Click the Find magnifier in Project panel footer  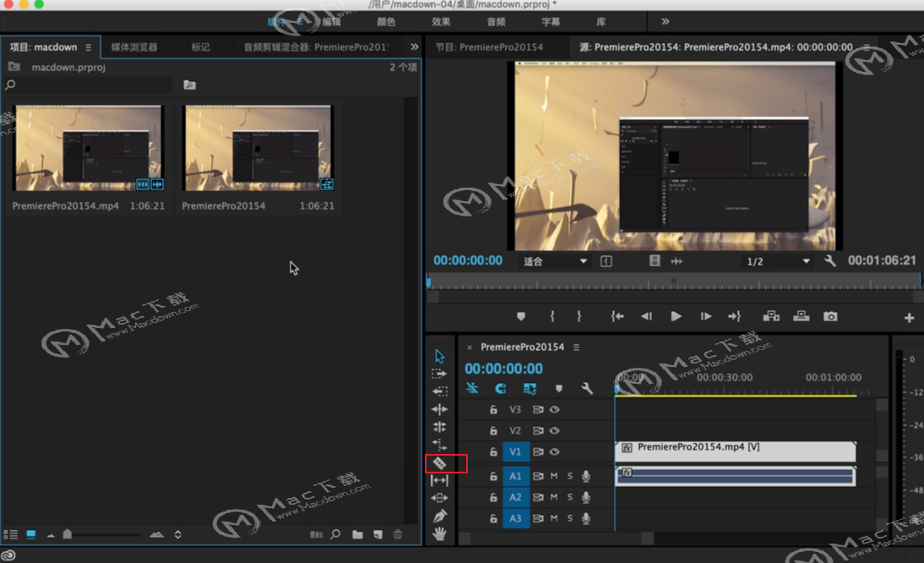(x=335, y=535)
